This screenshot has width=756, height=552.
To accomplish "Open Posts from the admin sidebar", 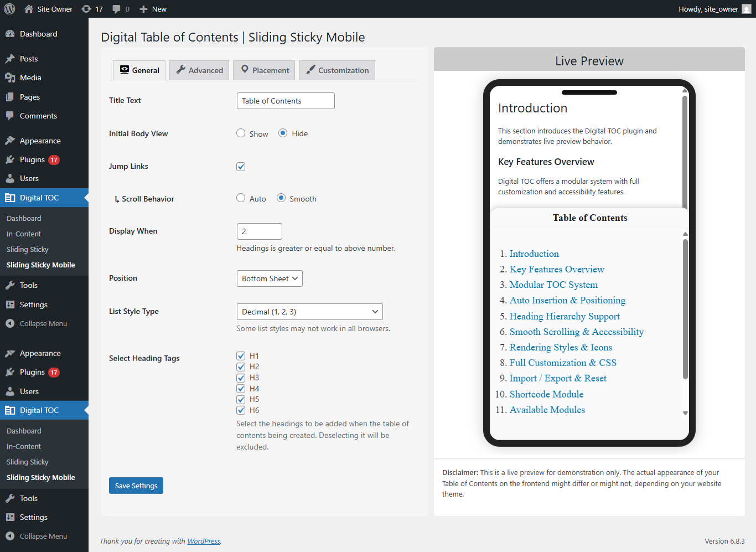I will [x=11, y=58].
